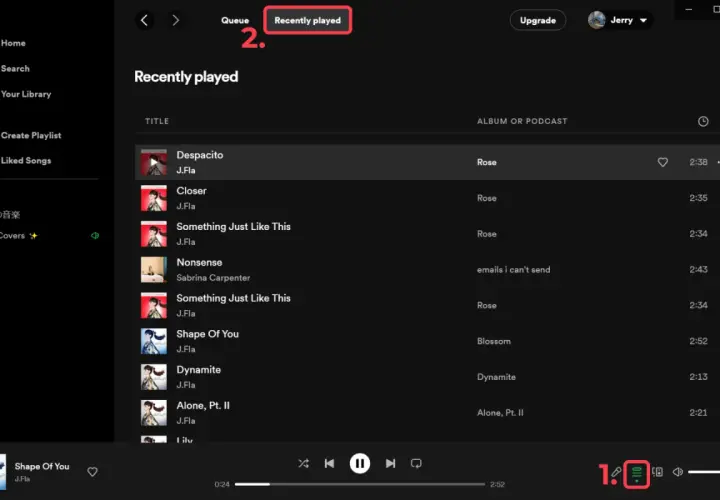Screen dimensions: 720x500
Task: Click the speaker icon beside Covers playlist
Action: pyautogui.click(x=95, y=236)
